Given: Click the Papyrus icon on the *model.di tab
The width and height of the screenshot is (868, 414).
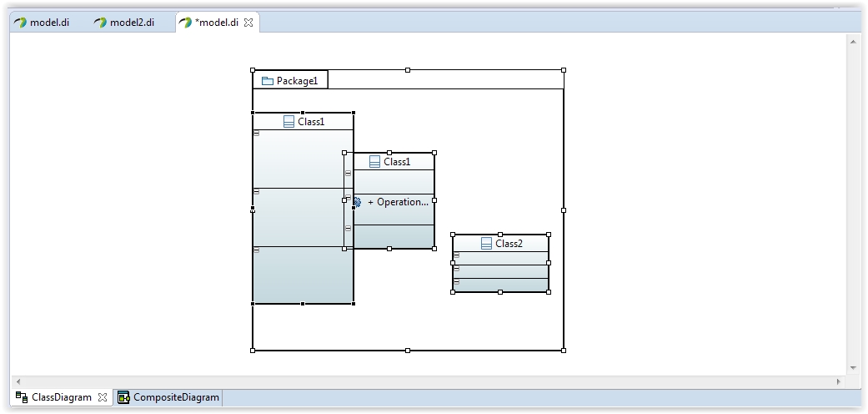Looking at the screenshot, I should coord(185,23).
